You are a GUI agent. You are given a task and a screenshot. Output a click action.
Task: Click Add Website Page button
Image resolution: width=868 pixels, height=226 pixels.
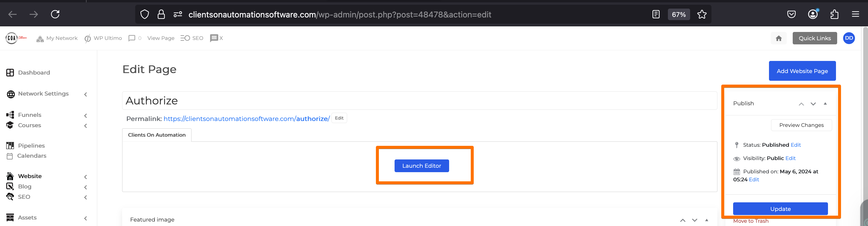pos(802,71)
